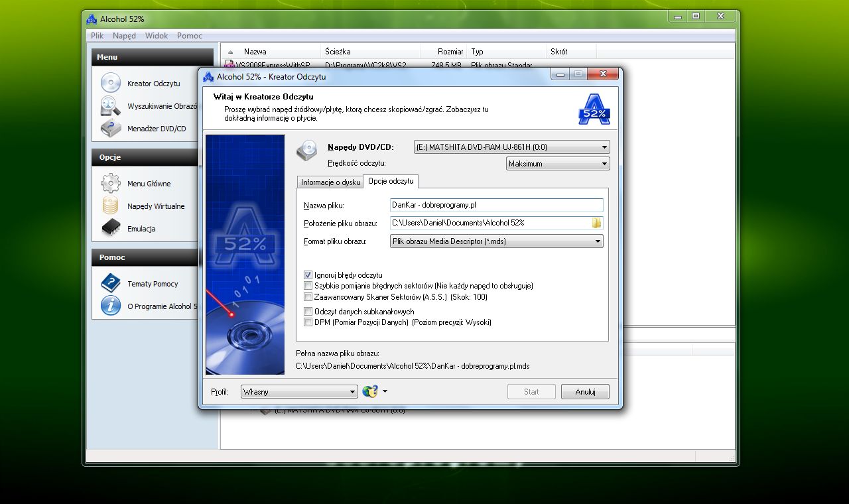The width and height of the screenshot is (849, 504).
Task: Open the Profil Własny dropdown
Action: (x=299, y=392)
